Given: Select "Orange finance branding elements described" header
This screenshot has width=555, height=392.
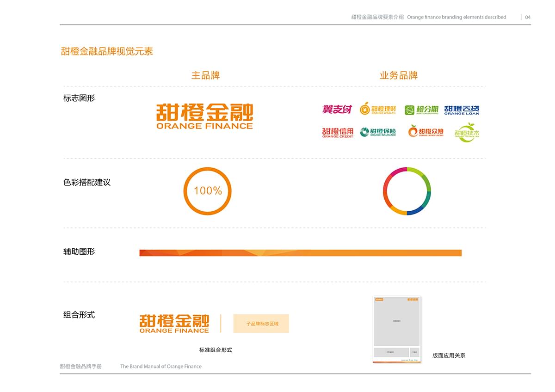Looking at the screenshot, I should pyautogui.click(x=456, y=17).
